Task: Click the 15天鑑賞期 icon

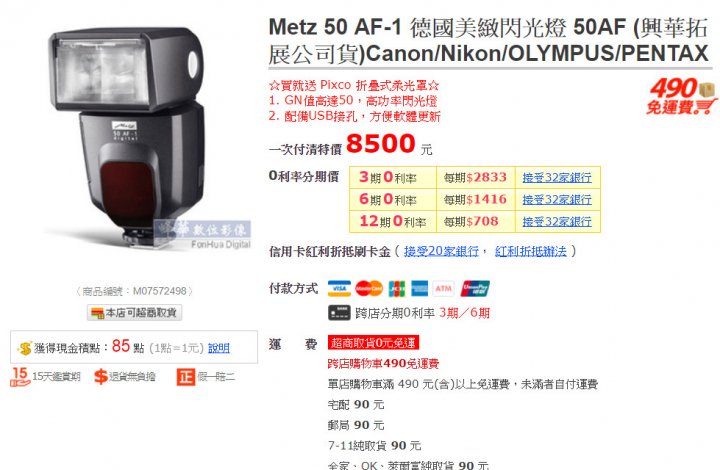Action: click(x=20, y=376)
